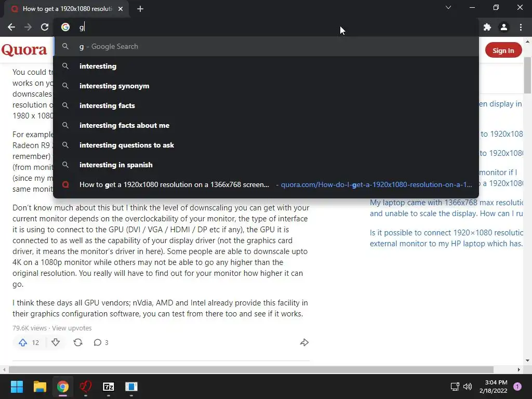Click the share arrow icon
Viewport: 532px width, 399px height.
304,342
